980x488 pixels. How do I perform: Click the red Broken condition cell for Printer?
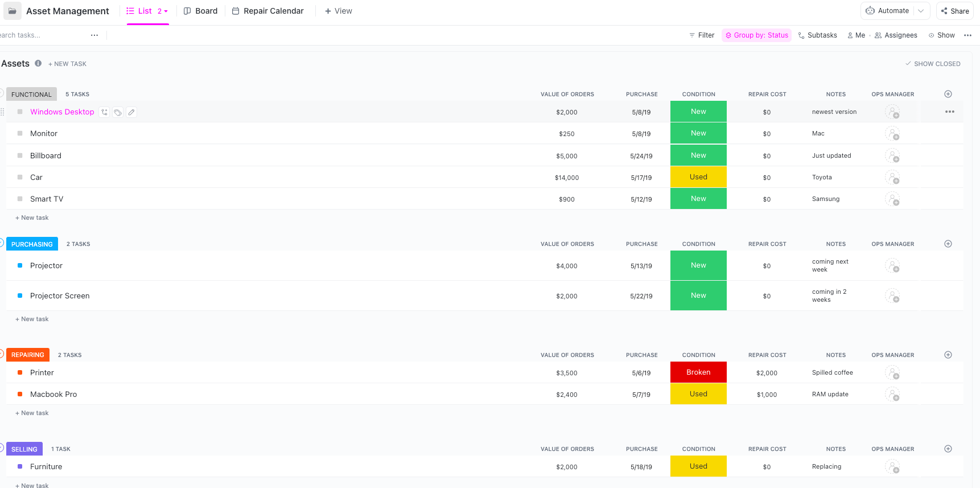pyautogui.click(x=698, y=372)
